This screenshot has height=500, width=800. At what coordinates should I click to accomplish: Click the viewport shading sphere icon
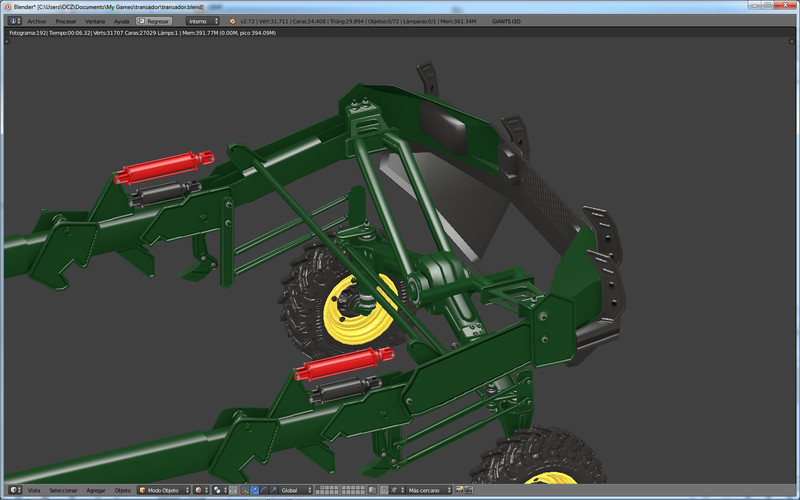pos(199,490)
